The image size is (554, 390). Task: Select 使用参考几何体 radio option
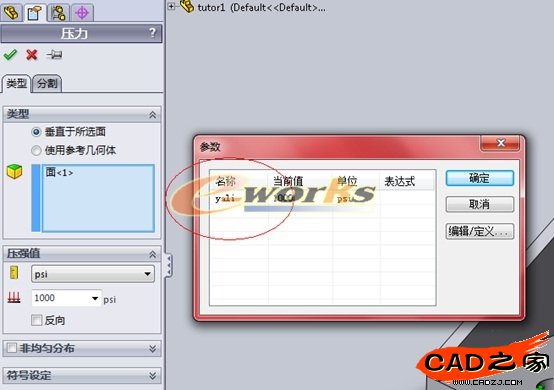tap(36, 150)
